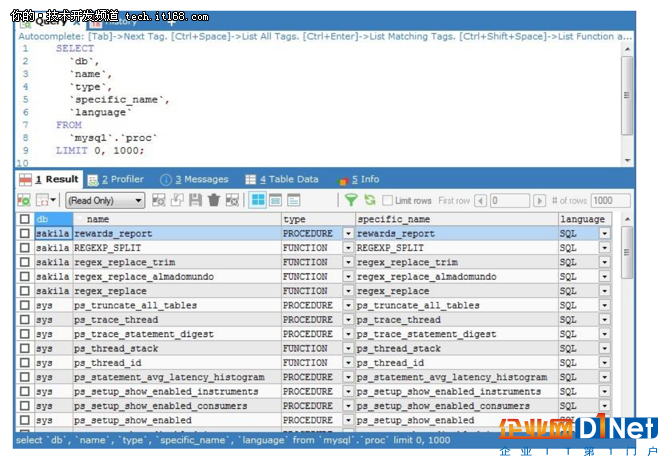Switch to grid view mode icon
Screen dimensions: 658x456
pos(258,200)
